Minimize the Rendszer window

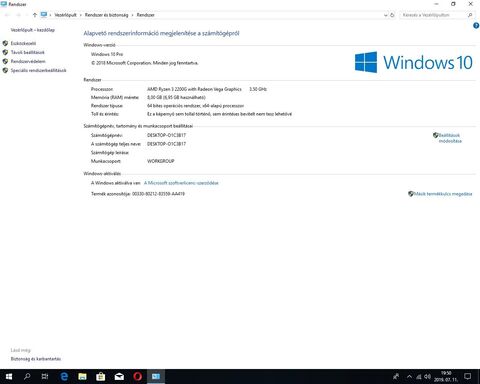[436, 4]
